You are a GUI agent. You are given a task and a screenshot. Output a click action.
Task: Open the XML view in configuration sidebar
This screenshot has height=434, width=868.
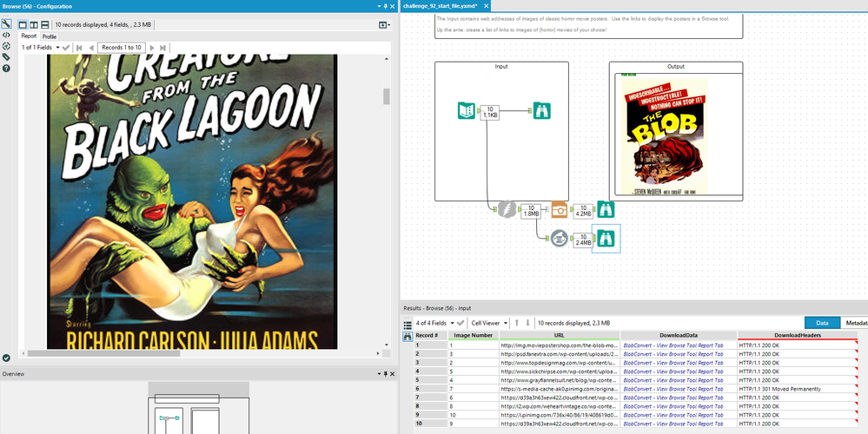[6, 35]
